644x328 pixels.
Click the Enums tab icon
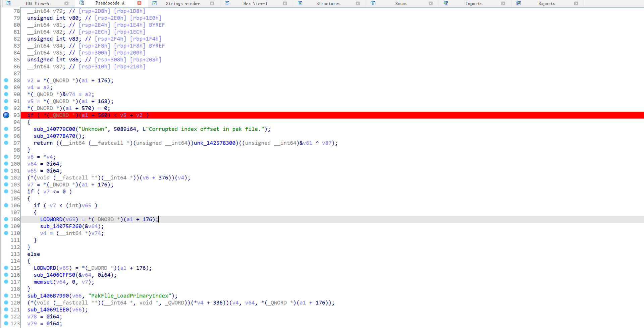click(373, 3)
